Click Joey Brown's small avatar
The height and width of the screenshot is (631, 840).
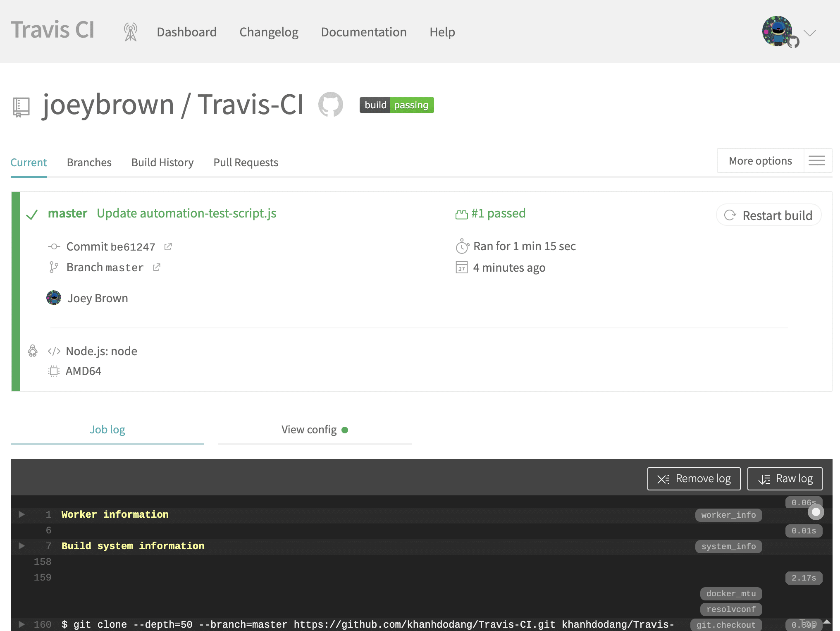54,298
